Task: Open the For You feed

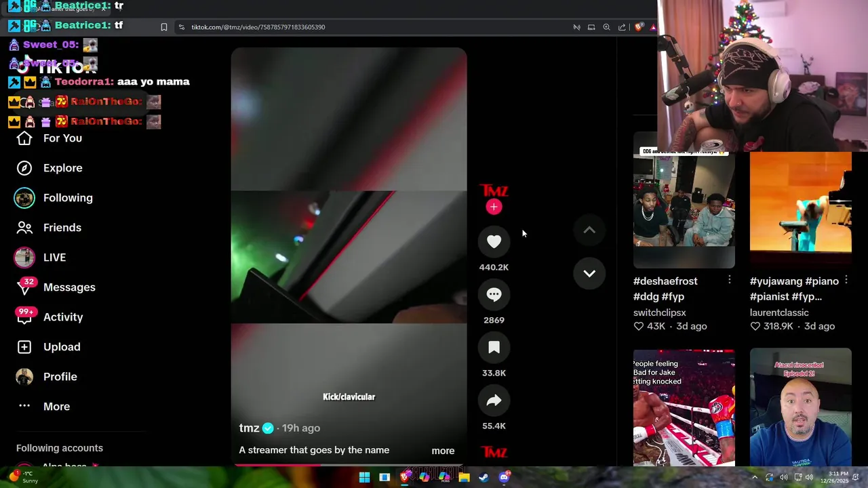Action: tap(62, 138)
